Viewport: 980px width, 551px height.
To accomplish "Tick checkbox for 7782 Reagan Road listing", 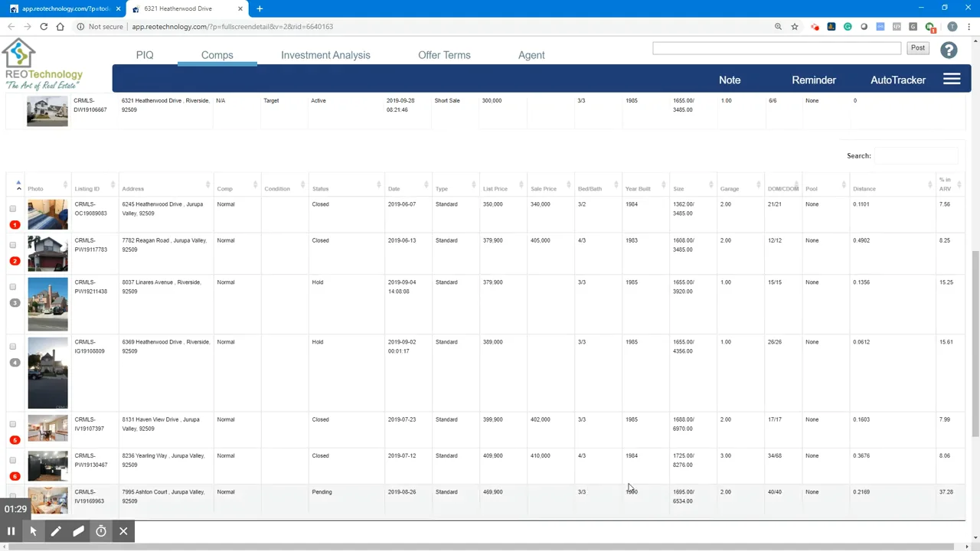I will (13, 245).
